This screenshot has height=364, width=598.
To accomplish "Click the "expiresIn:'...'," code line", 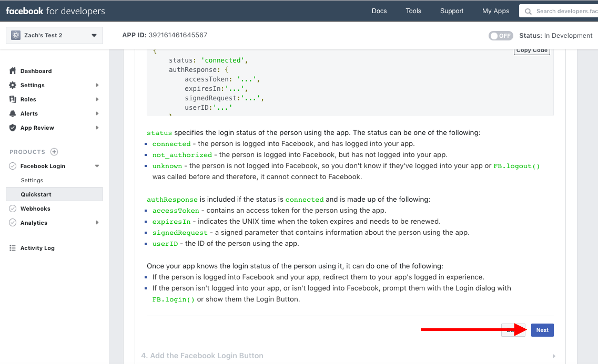I will [x=217, y=89].
